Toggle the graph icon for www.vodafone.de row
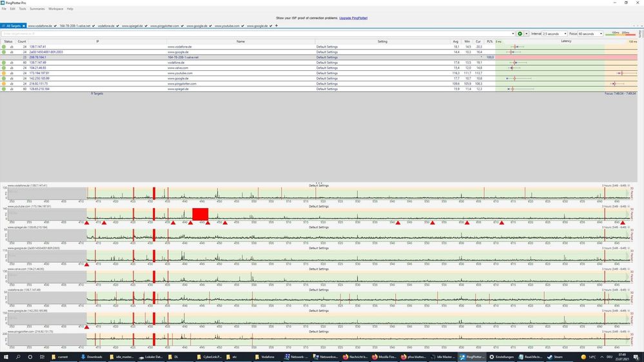The height and width of the screenshot is (362, 644). point(12,47)
